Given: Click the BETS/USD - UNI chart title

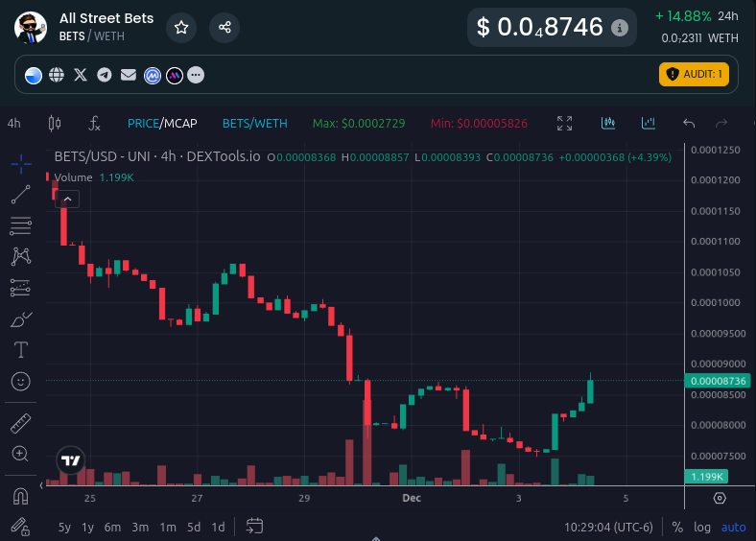Looking at the screenshot, I should tap(157, 156).
